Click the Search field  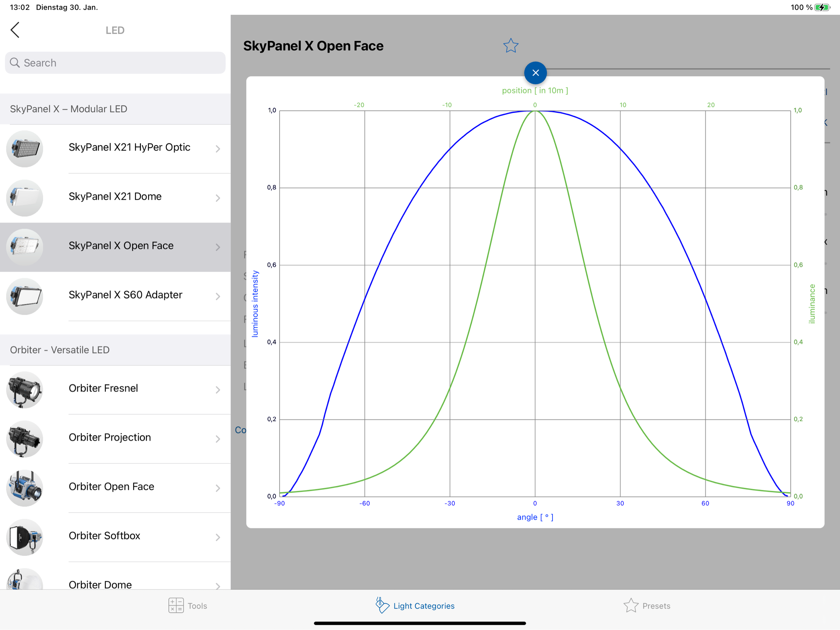115,63
